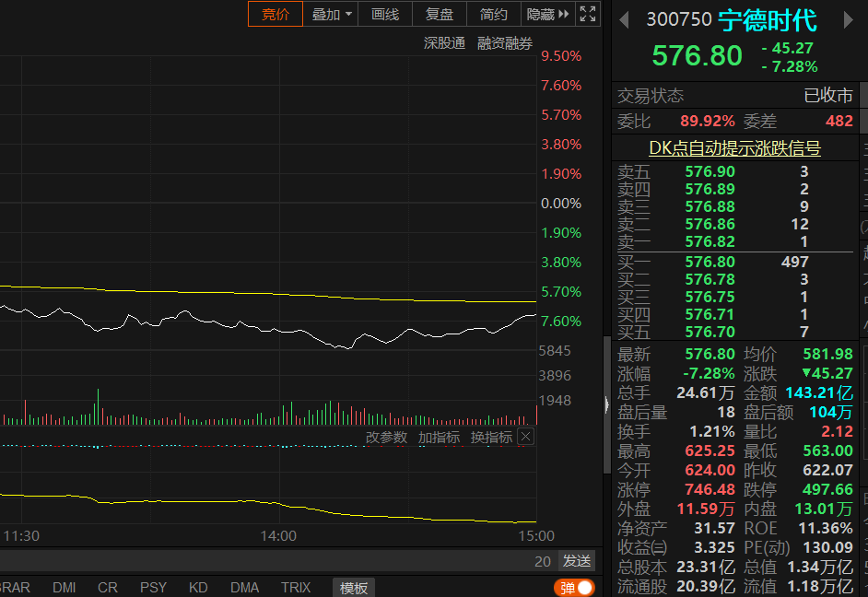
Task: Switch to 简约 simple view
Action: click(494, 14)
